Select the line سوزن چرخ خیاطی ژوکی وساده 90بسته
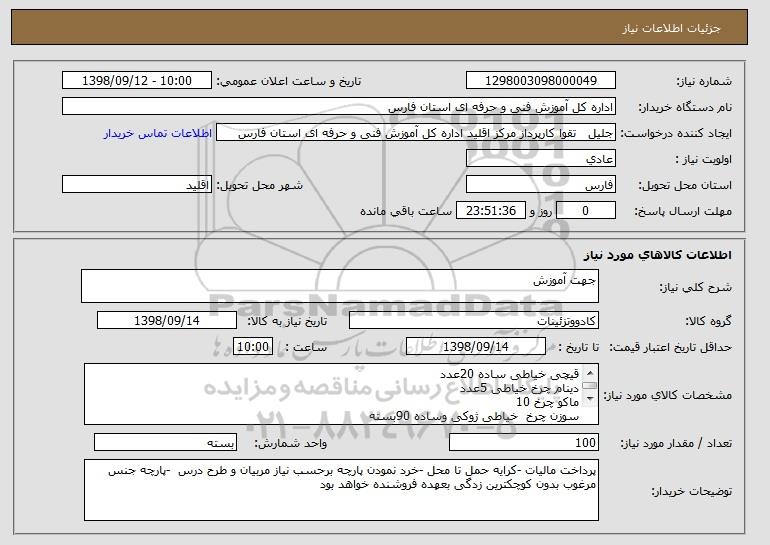The width and height of the screenshot is (770, 545). 474,416
